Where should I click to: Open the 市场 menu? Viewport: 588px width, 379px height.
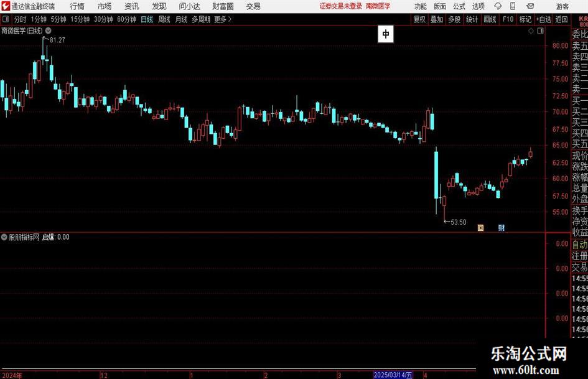pyautogui.click(x=105, y=6)
